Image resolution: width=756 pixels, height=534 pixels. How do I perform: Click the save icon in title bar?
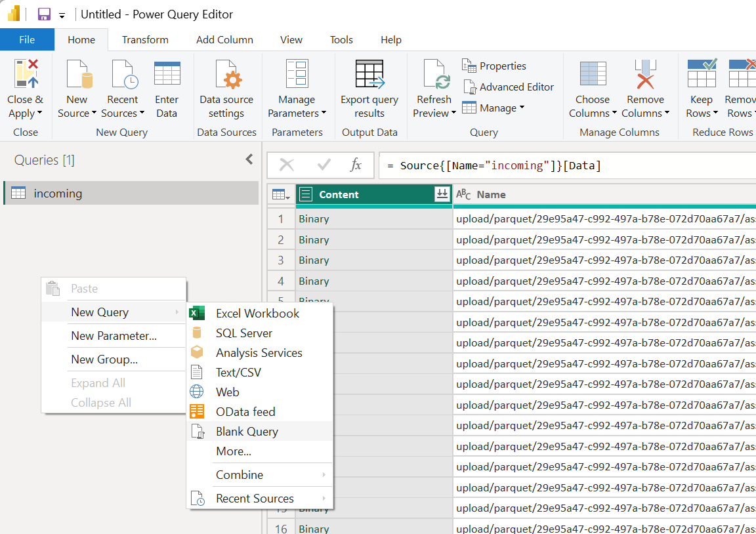click(x=44, y=14)
